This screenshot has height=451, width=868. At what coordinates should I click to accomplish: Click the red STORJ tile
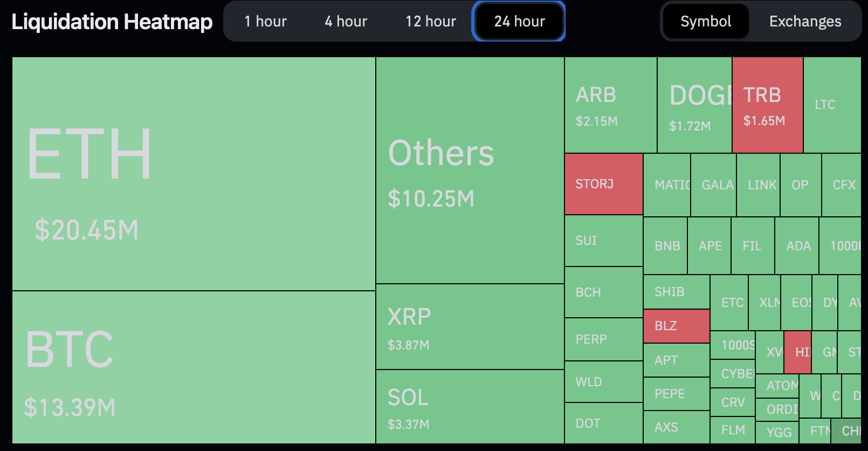pos(603,184)
